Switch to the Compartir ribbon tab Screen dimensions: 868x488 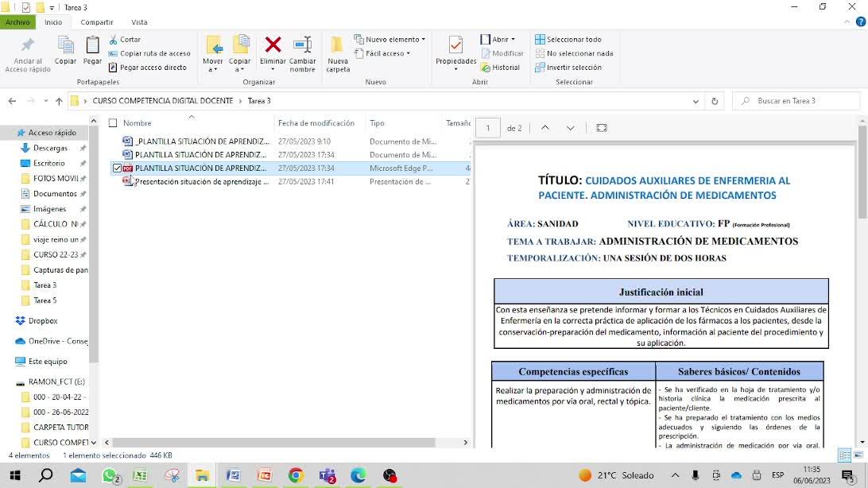click(97, 22)
